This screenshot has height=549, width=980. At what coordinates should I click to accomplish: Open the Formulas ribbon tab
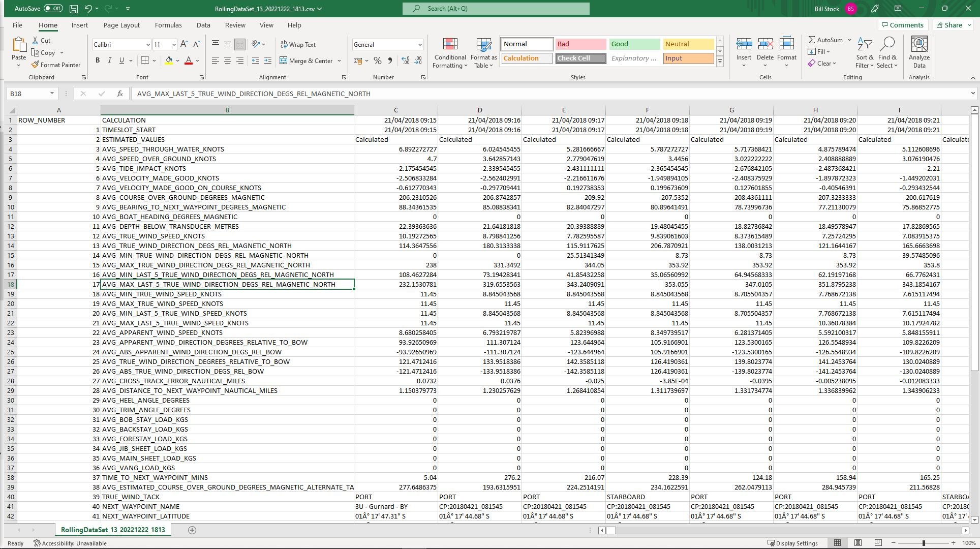168,25
